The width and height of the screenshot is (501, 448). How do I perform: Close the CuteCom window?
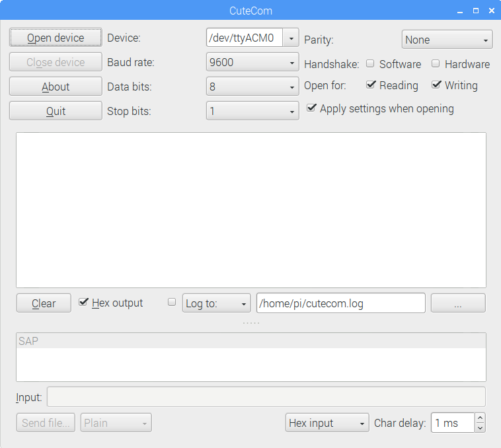[x=492, y=11]
